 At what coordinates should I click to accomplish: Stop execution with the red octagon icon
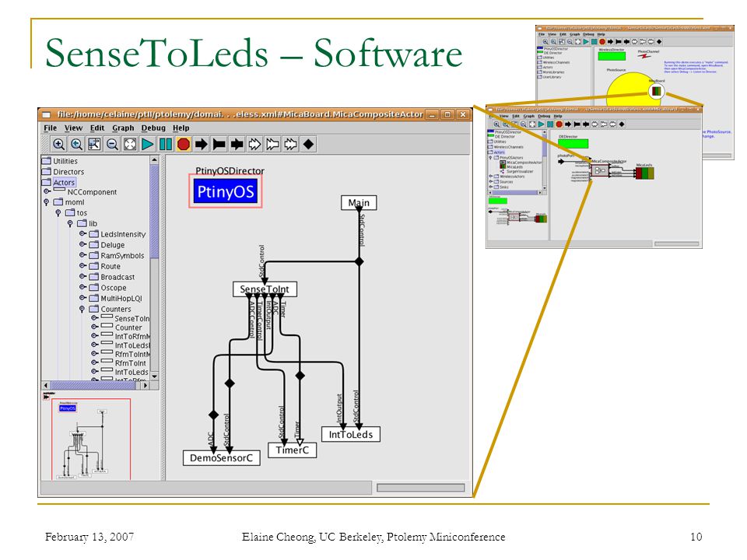pyautogui.click(x=184, y=144)
